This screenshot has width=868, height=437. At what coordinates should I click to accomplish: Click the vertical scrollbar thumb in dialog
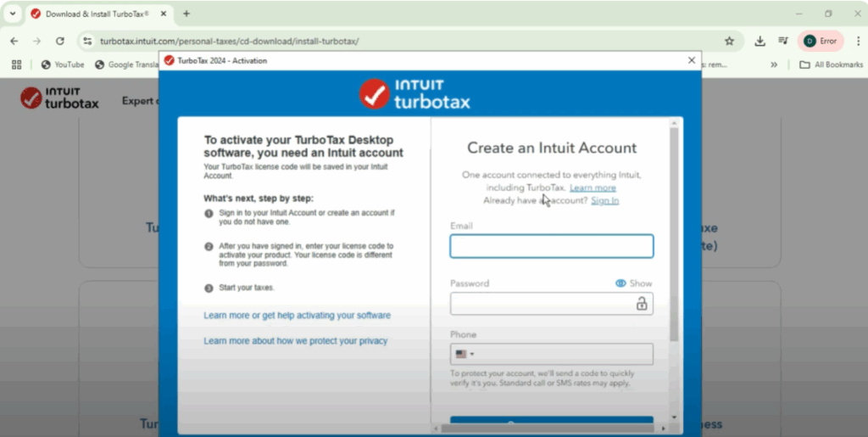(674, 234)
